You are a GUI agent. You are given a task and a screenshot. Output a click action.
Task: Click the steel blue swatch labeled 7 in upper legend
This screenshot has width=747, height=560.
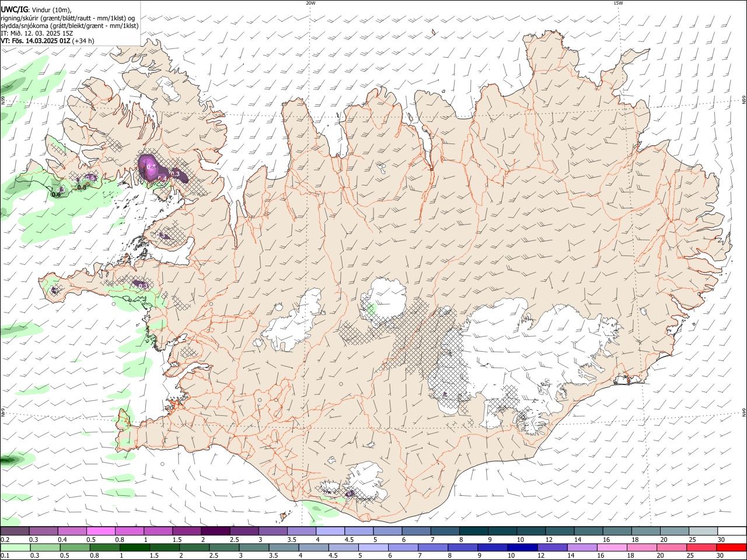point(445,531)
